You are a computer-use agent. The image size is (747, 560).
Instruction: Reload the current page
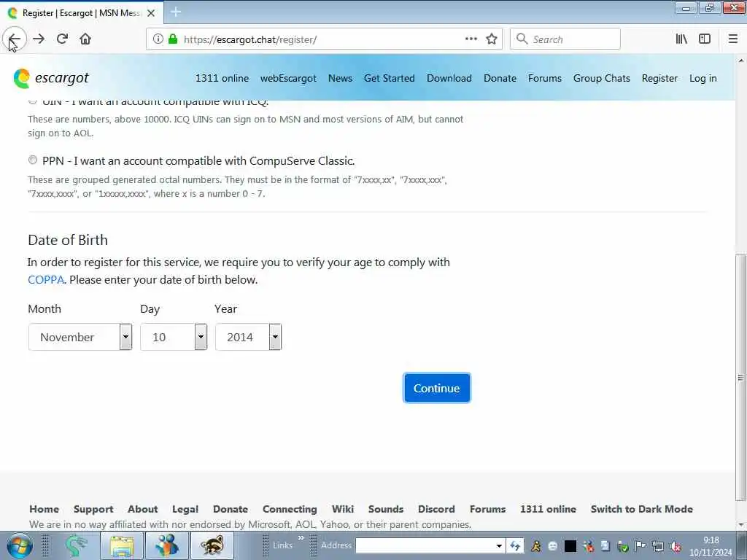click(62, 39)
